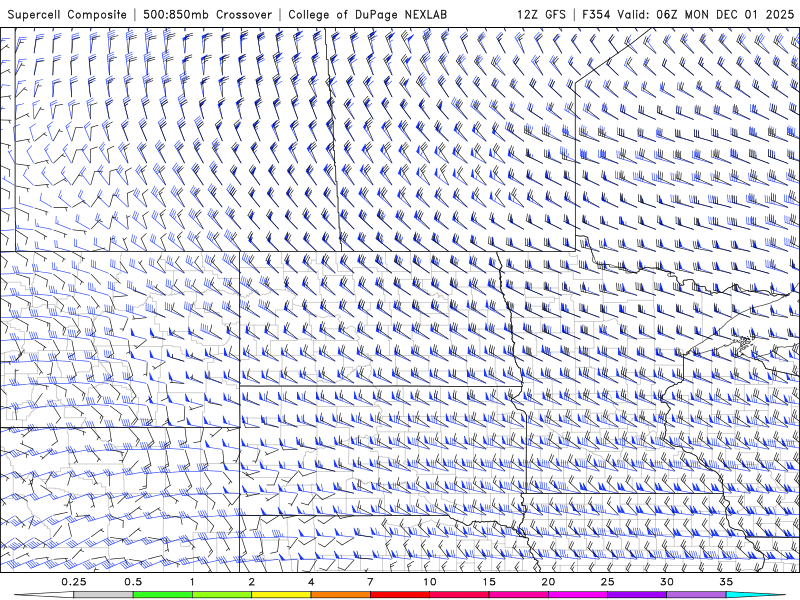Pick the magenta segment between 20 and 25

578,595
